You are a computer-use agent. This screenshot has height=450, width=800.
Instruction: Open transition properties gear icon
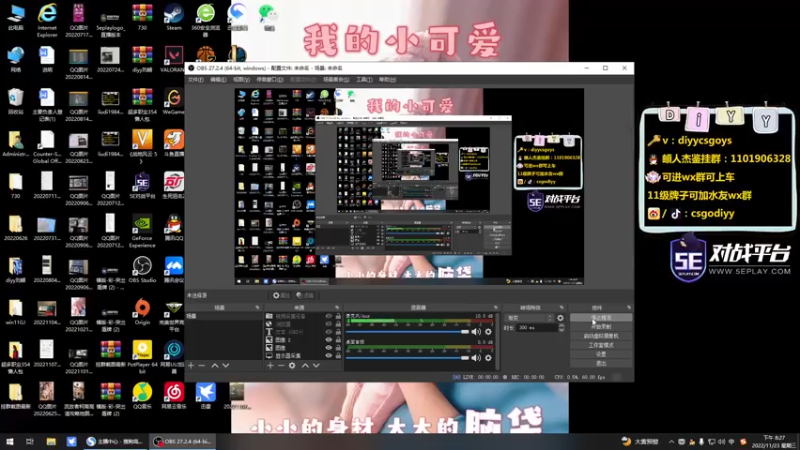[x=560, y=318]
